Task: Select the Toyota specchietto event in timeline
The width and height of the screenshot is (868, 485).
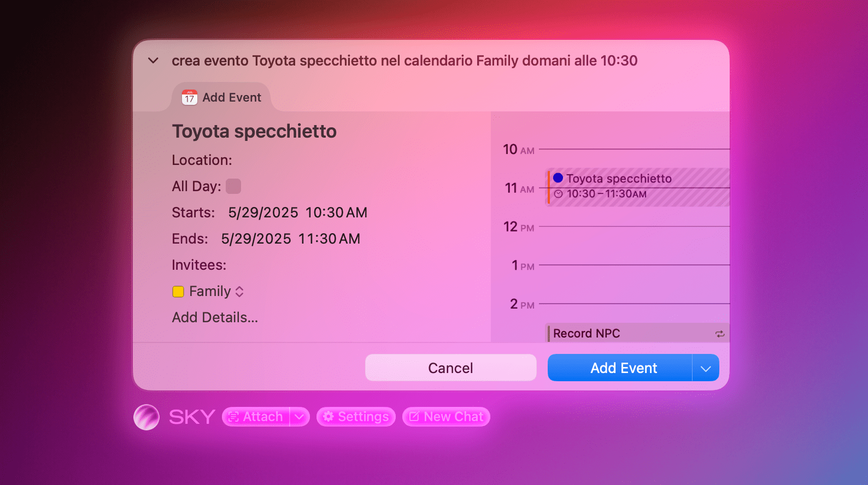Action: [x=637, y=187]
